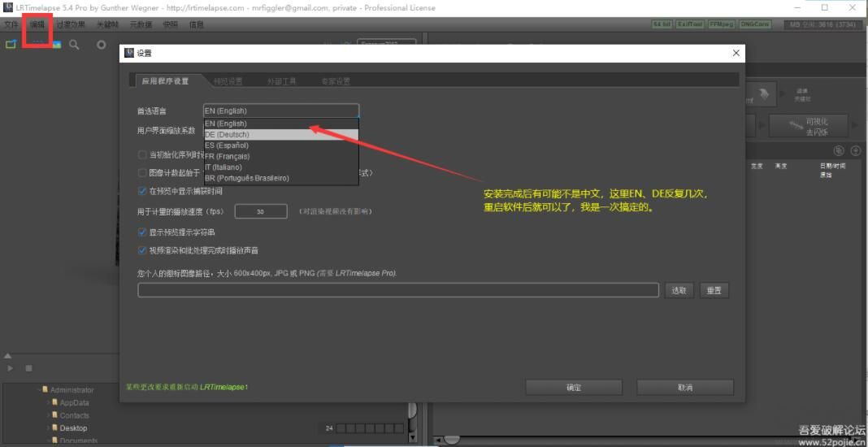Click the ExifTool status badge
Viewport: 868px width, 447px height.
coord(689,25)
